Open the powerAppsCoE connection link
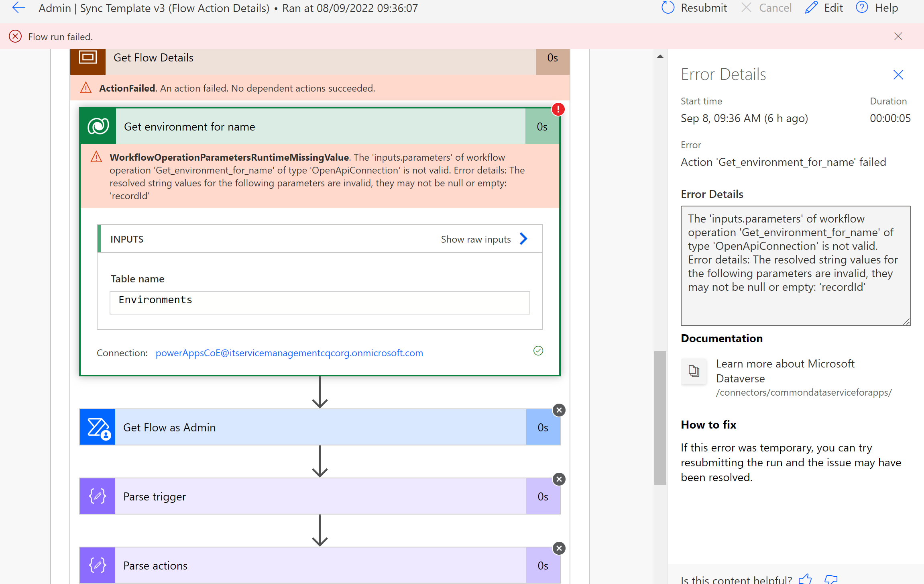The height and width of the screenshot is (584, 924). [289, 353]
